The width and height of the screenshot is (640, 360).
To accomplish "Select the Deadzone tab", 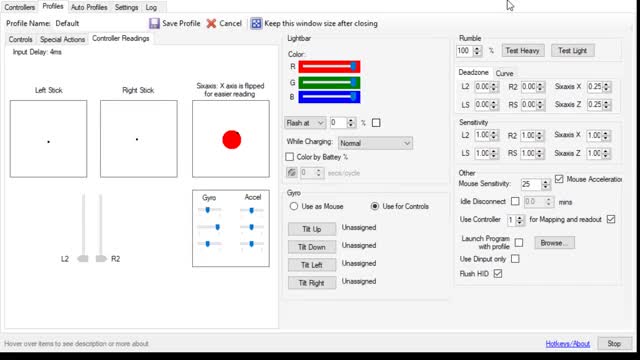I will (x=473, y=72).
